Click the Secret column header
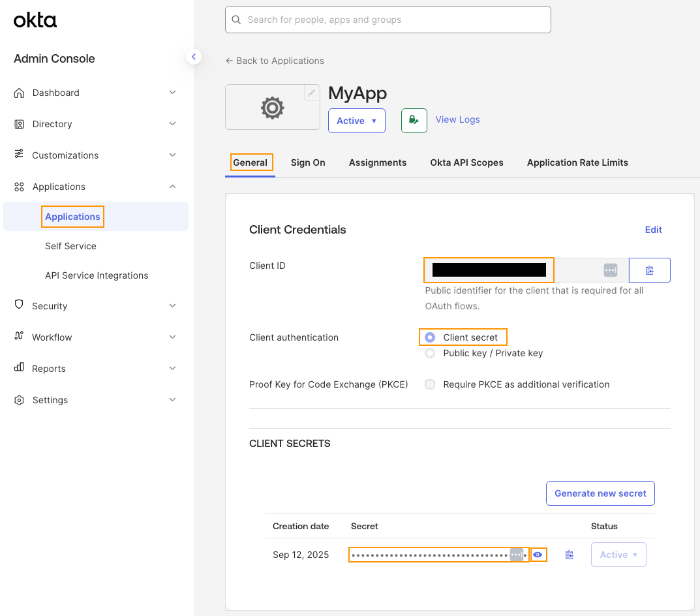The width and height of the screenshot is (700, 616). coord(364,526)
